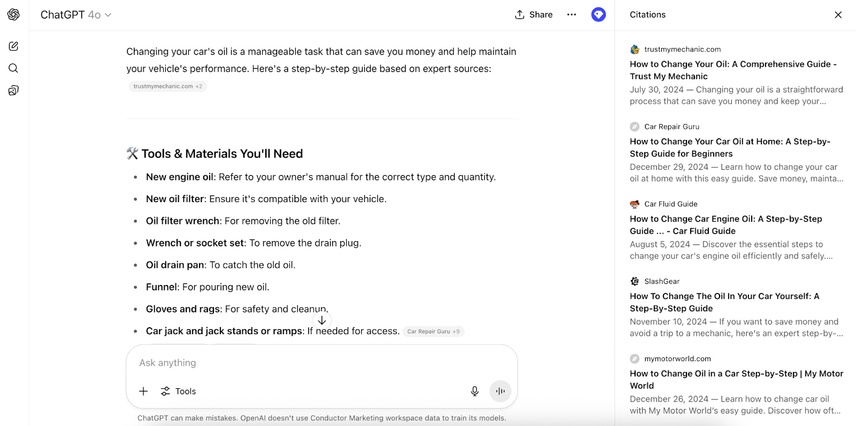The height and width of the screenshot is (426, 856).
Task: Click the New oil filter bullet text
Action: click(266, 199)
